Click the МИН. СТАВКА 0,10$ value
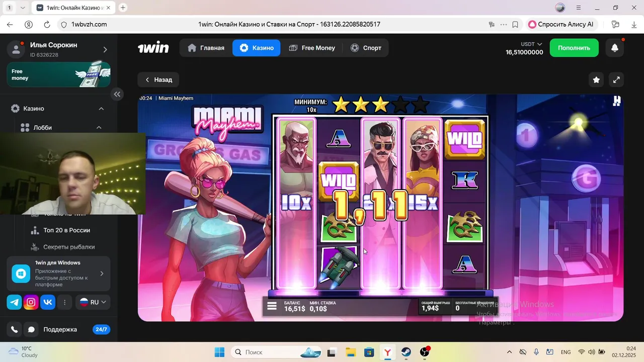Screen dimensions: 644x362 pos(318,309)
